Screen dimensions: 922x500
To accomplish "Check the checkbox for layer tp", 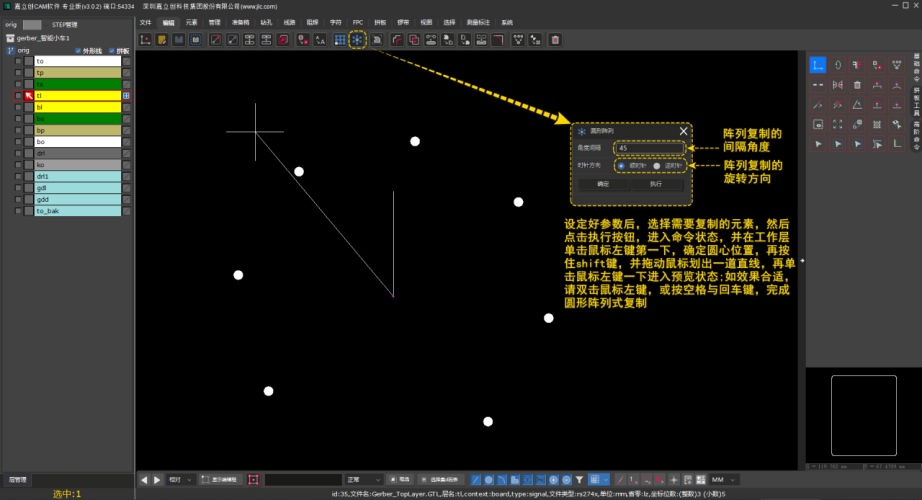I will click(18, 73).
